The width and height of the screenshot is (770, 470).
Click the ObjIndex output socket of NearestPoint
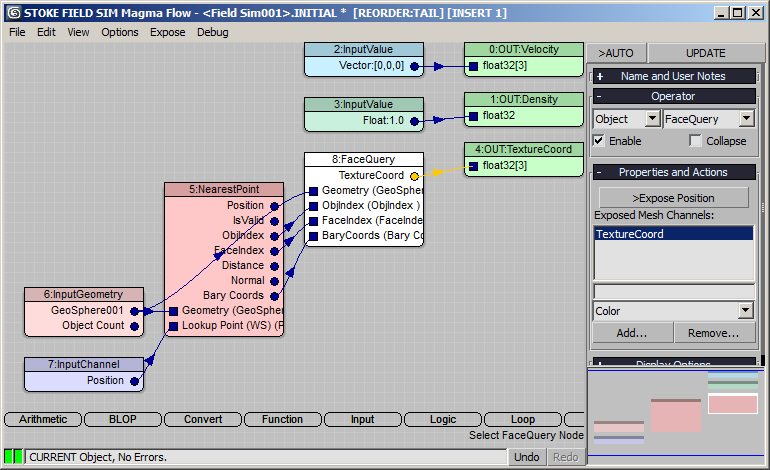[275, 236]
